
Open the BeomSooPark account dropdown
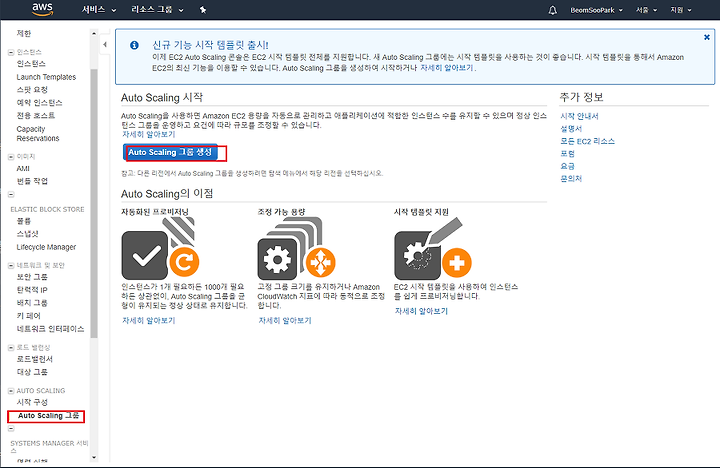pyautogui.click(x=596, y=10)
